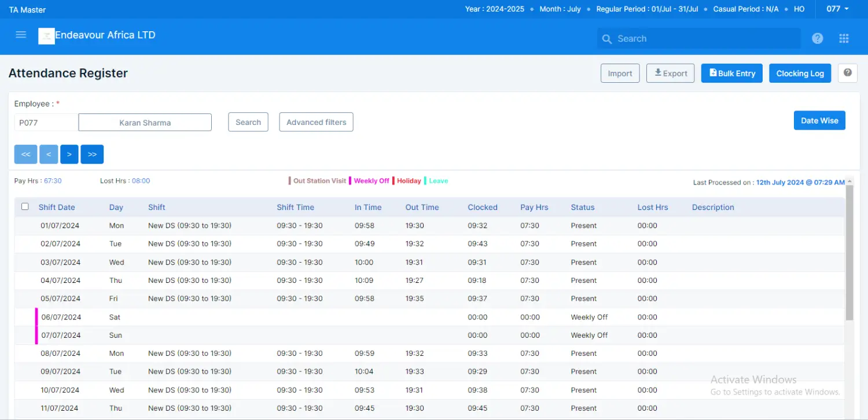This screenshot has height=420, width=868.
Task: Open the hamburger navigation menu
Action: [x=21, y=35]
